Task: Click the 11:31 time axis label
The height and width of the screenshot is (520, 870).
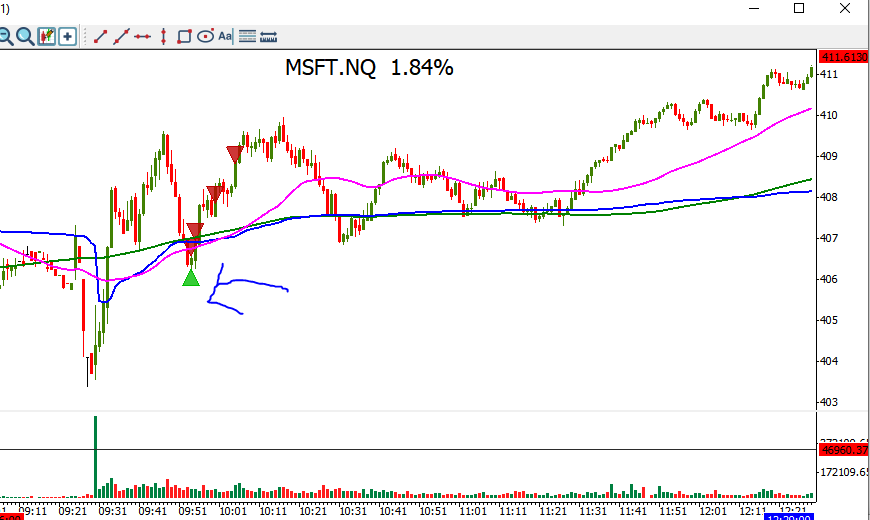Action: click(593, 511)
